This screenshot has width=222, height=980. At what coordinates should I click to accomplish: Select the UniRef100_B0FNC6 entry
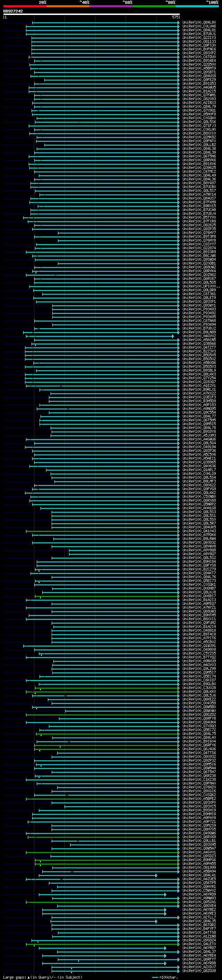[199, 49]
